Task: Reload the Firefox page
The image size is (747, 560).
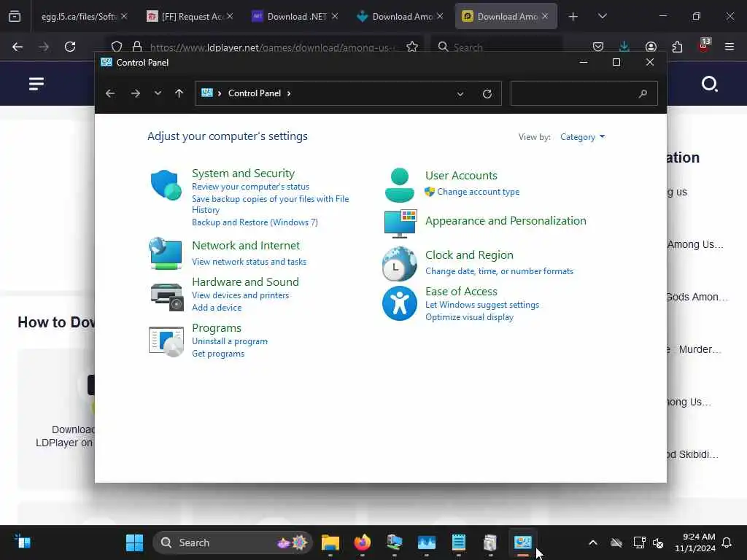Action: coord(70,47)
